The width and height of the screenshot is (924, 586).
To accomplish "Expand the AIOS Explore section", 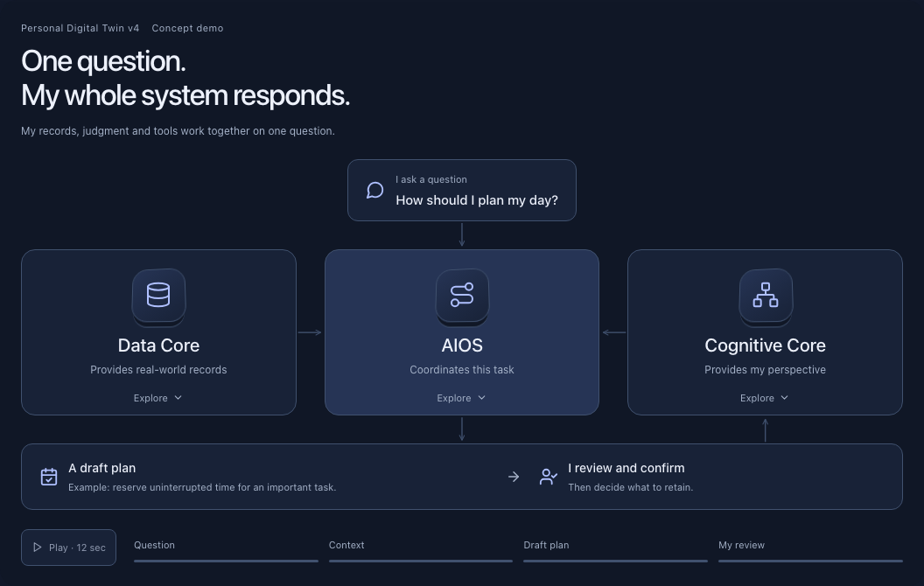I will pos(461,398).
